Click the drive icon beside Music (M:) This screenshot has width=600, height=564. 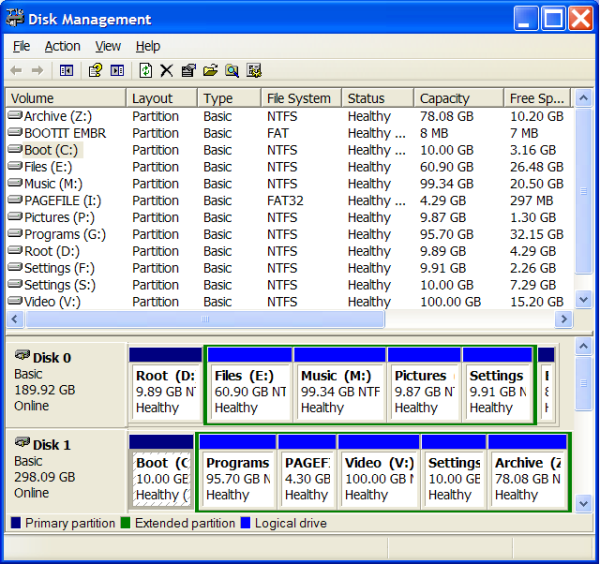coord(15,182)
